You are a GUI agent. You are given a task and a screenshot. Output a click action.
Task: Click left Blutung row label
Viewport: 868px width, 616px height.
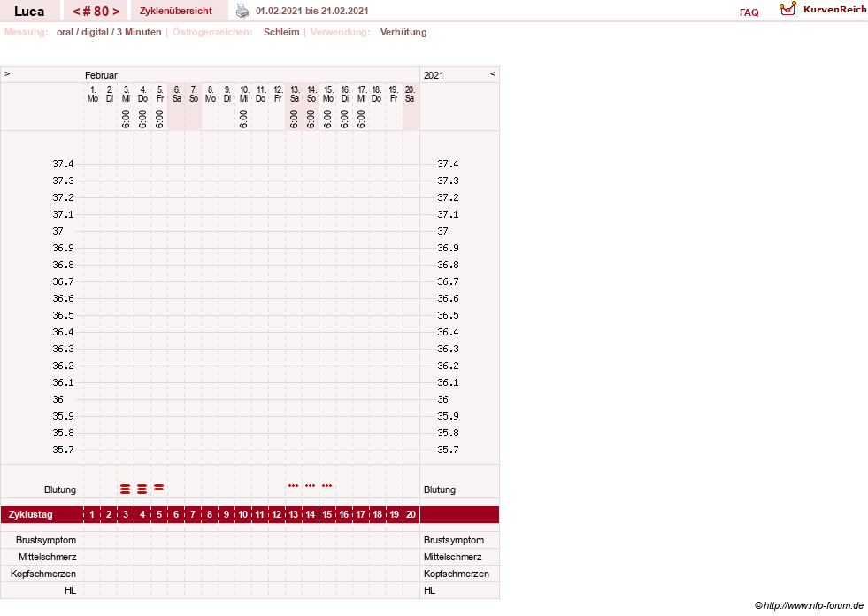point(60,489)
